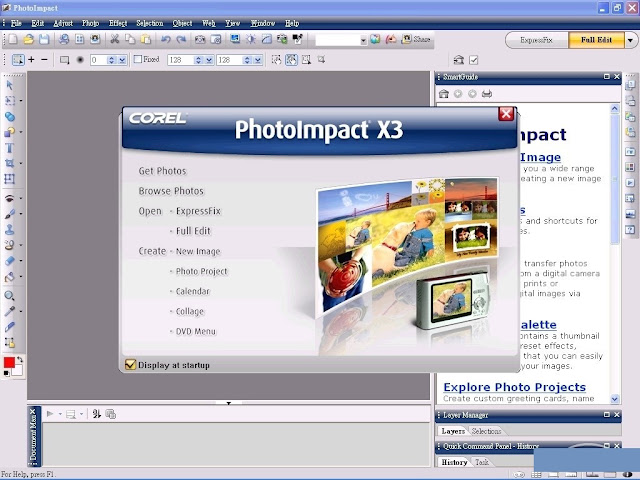Click the Save disk icon

point(44,39)
